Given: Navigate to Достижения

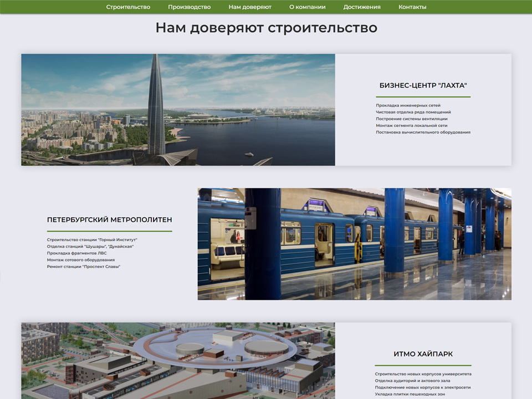Looking at the screenshot, I should [x=361, y=7].
